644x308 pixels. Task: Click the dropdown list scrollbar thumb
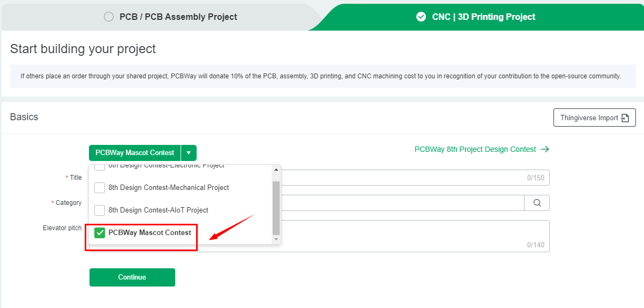pos(276,207)
